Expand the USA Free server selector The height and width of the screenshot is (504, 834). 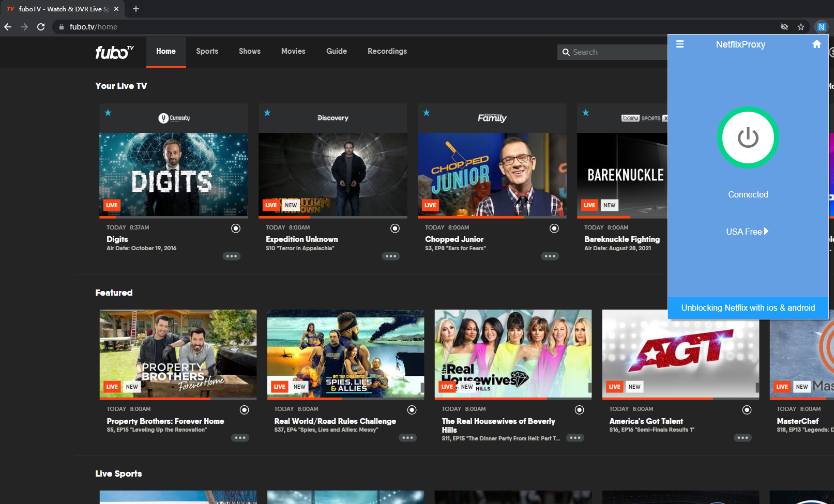coord(747,232)
